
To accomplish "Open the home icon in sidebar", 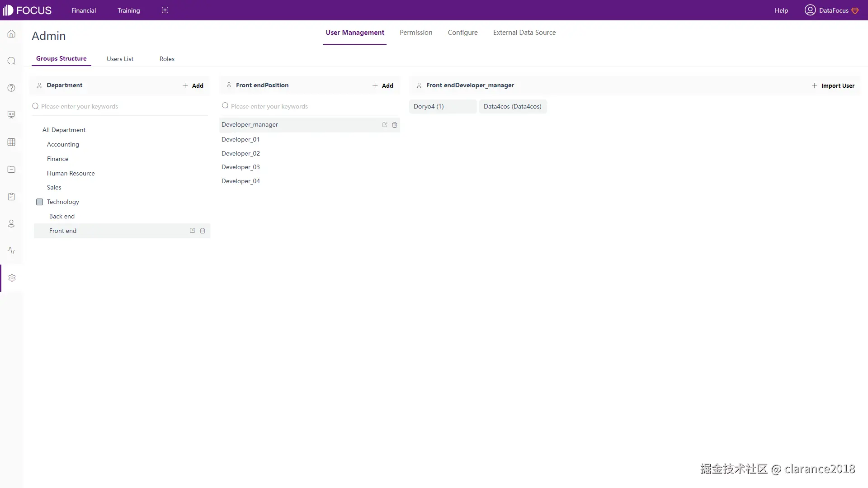I will tap(11, 34).
